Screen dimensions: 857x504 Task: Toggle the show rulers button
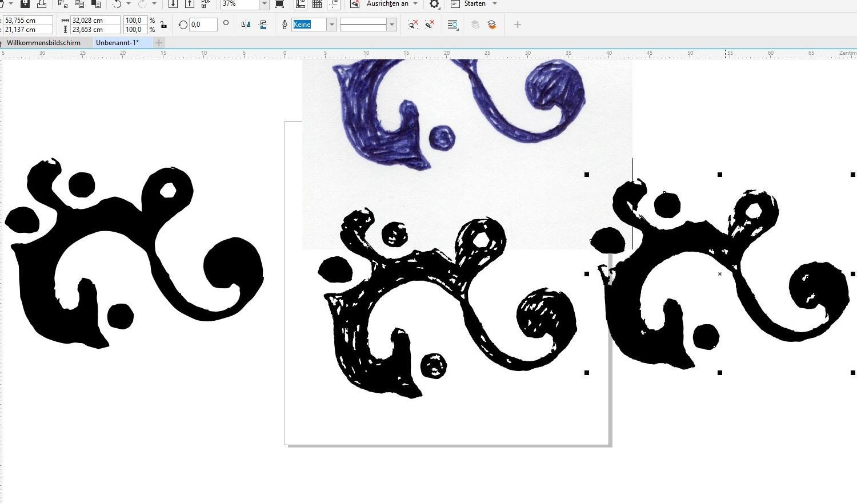301,4
